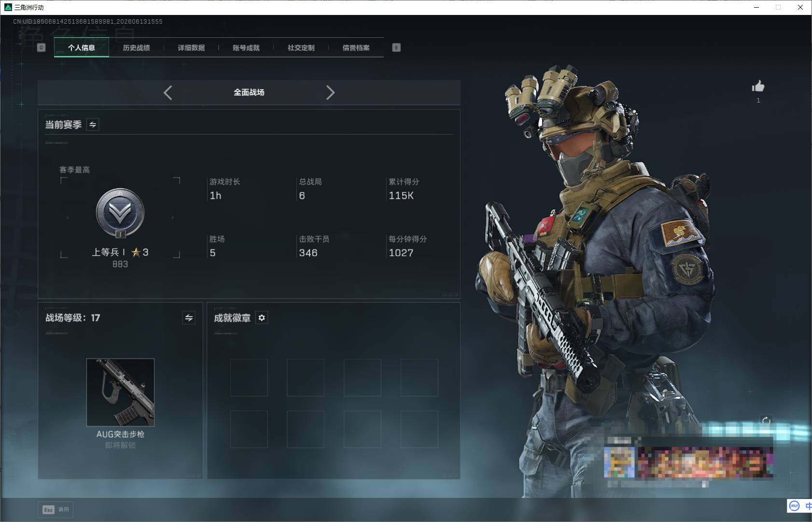
Task: Toggle the 当前赛季 season swap icon
Action: pyautogui.click(x=93, y=124)
